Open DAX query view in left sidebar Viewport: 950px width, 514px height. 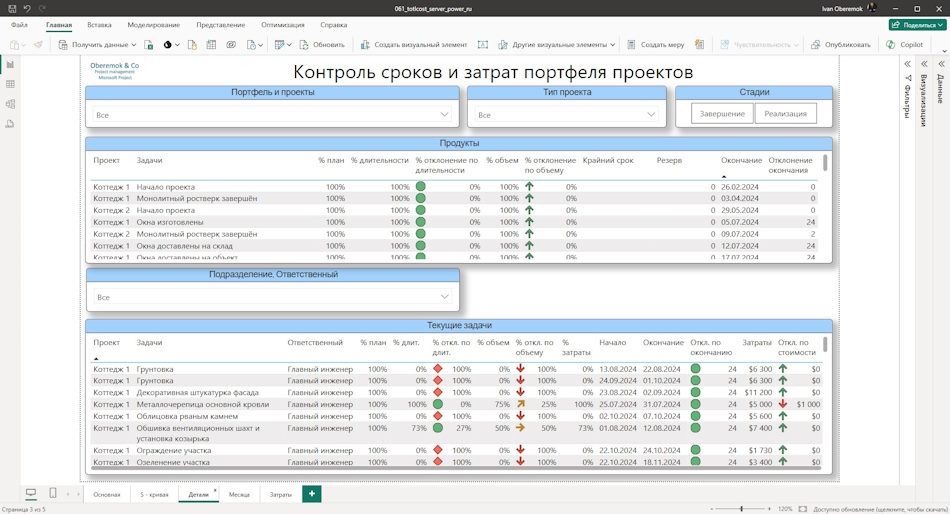point(10,124)
